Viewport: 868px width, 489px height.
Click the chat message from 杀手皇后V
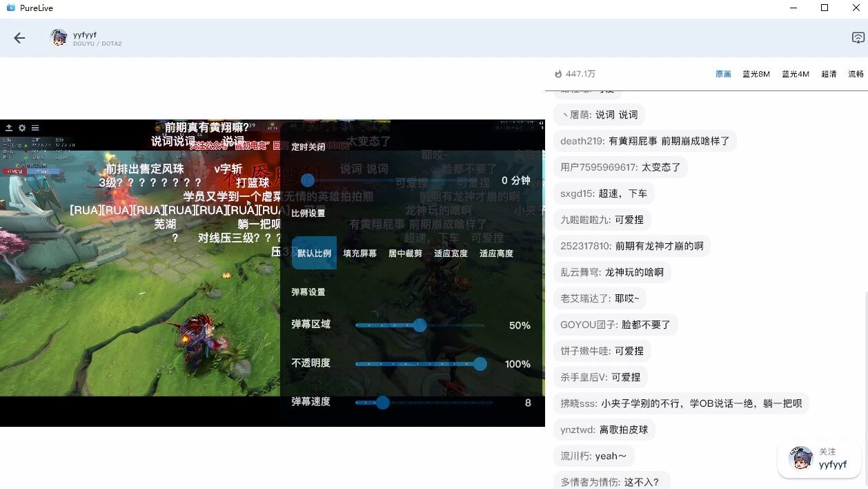(600, 377)
